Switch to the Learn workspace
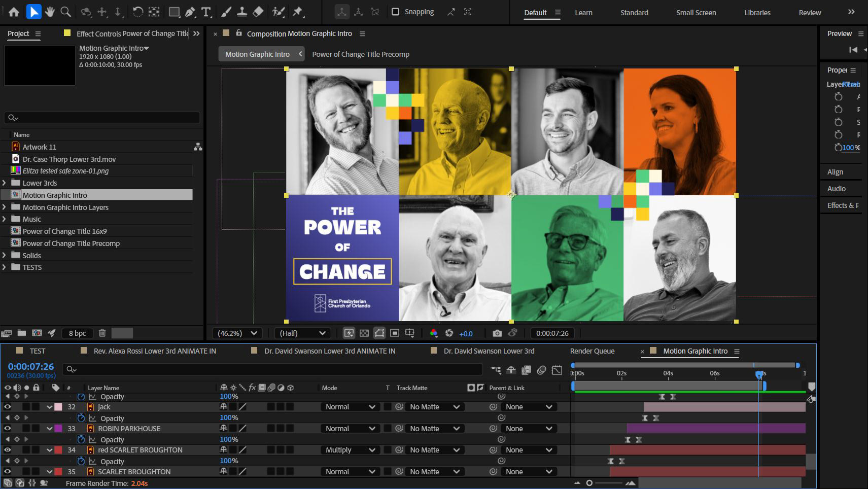Screen dimensions: 868x489 click(x=583, y=13)
